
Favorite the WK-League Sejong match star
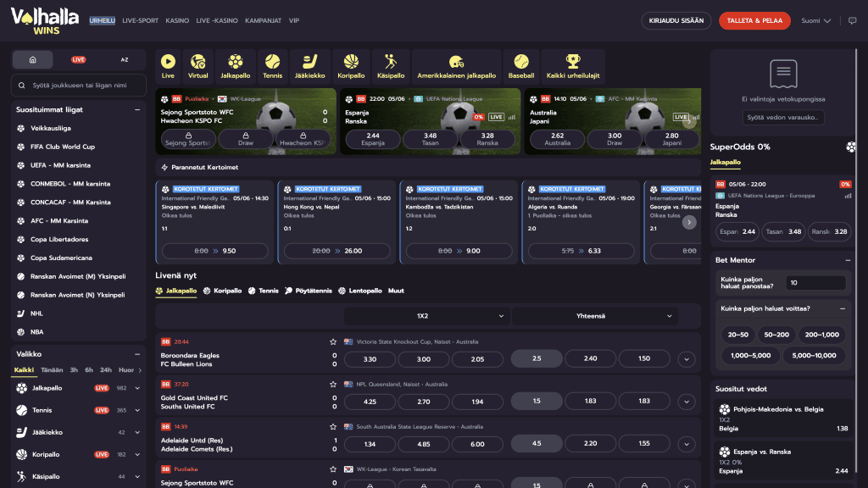pyautogui.click(x=332, y=469)
